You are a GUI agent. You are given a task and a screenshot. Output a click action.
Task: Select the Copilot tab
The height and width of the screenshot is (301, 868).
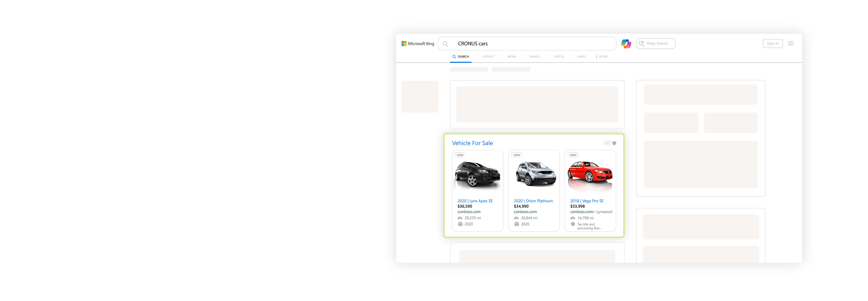click(x=488, y=57)
